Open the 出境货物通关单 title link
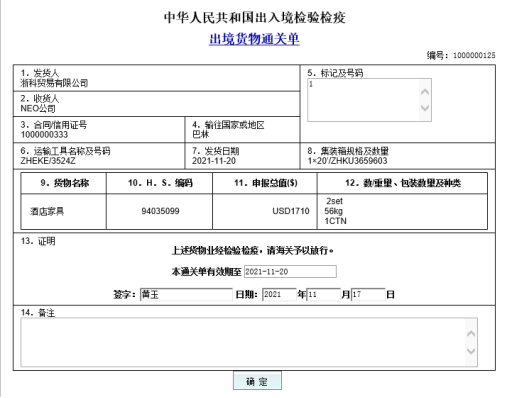 click(254, 39)
